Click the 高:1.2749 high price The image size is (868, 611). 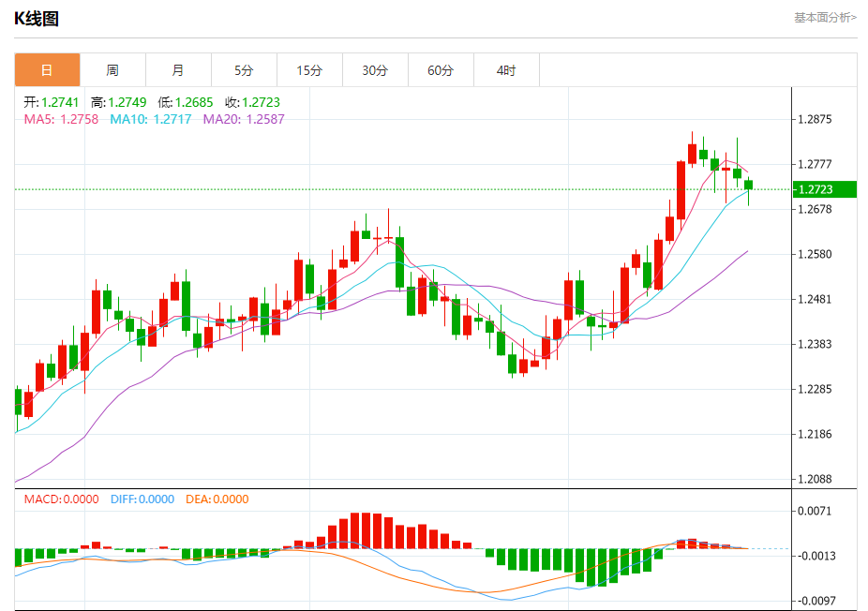118,102
